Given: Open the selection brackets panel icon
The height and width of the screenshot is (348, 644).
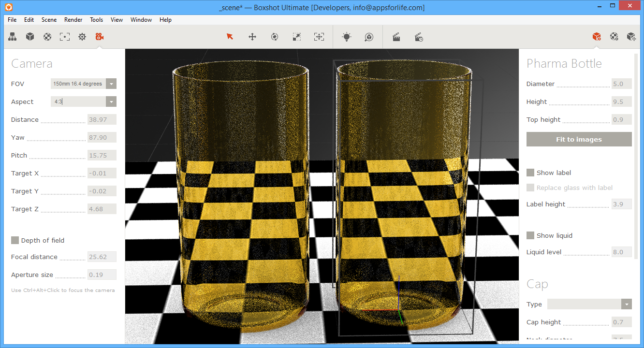Looking at the screenshot, I should [65, 37].
